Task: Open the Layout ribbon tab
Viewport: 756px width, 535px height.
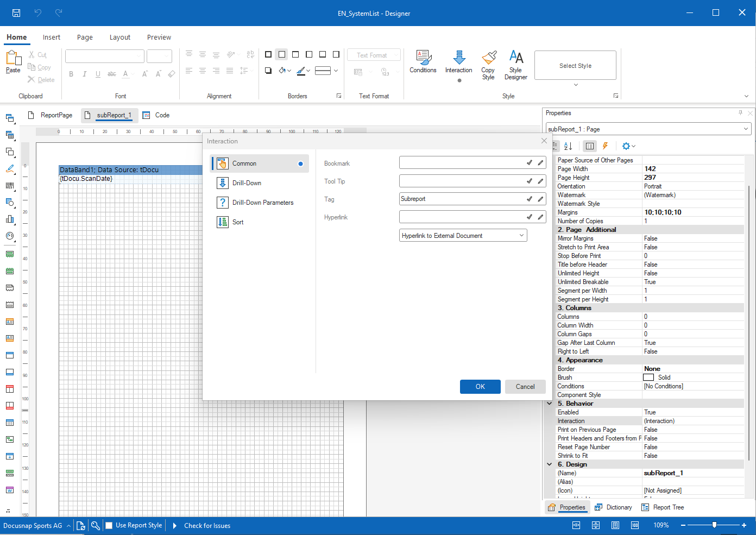Action: tap(120, 37)
